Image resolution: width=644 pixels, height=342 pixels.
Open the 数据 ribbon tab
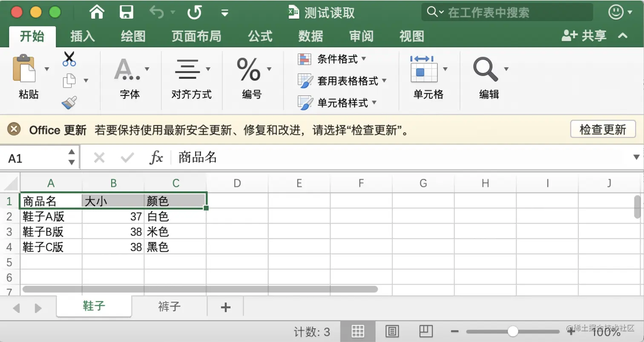coord(310,36)
